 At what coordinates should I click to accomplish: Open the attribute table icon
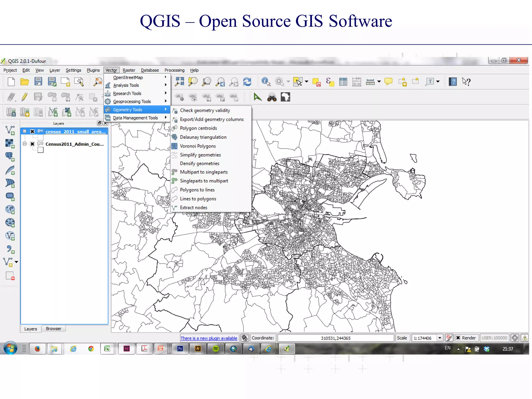[x=343, y=82]
